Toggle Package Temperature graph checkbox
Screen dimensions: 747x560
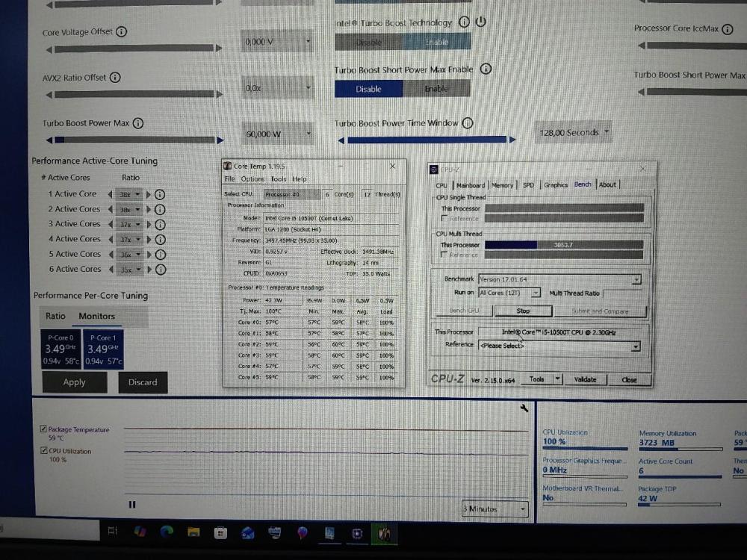43,429
